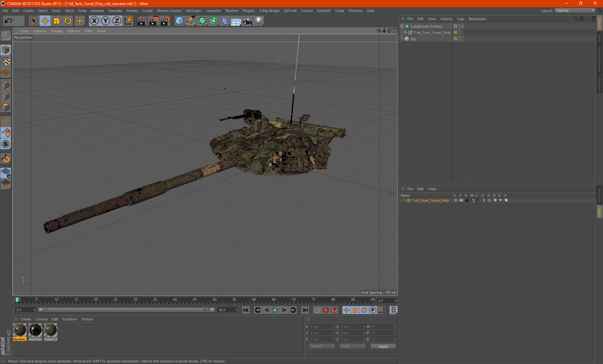
Task: Click the magnet snapping icon
Action: click(6, 159)
